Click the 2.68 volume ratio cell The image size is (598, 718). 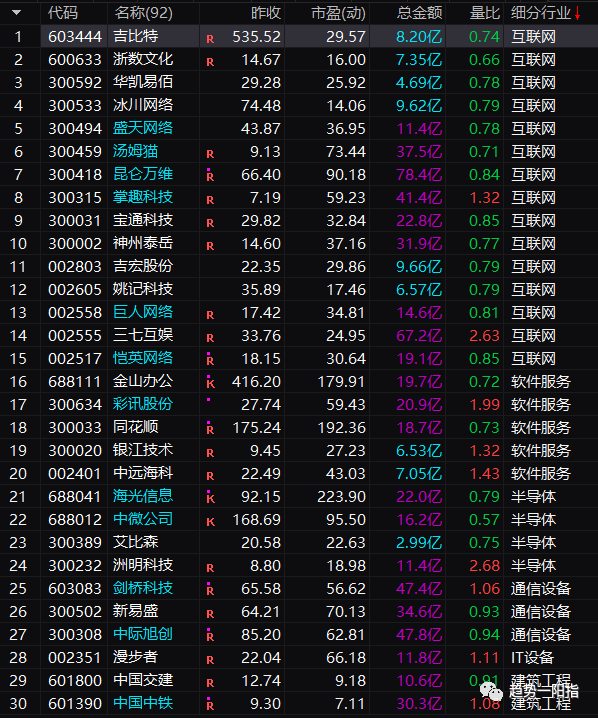coord(484,566)
